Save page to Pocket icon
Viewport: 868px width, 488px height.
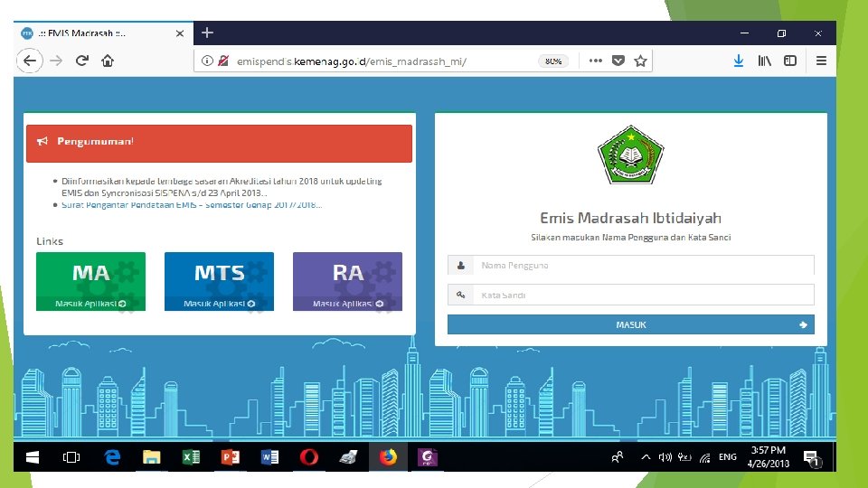point(618,61)
